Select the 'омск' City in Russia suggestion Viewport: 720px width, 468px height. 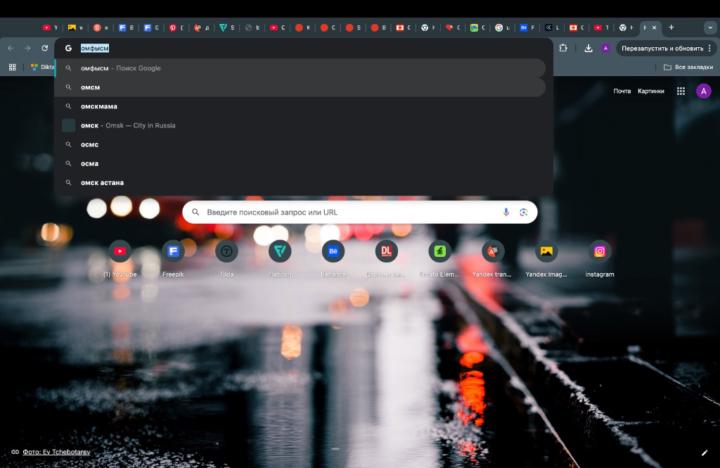pyautogui.click(x=300, y=125)
